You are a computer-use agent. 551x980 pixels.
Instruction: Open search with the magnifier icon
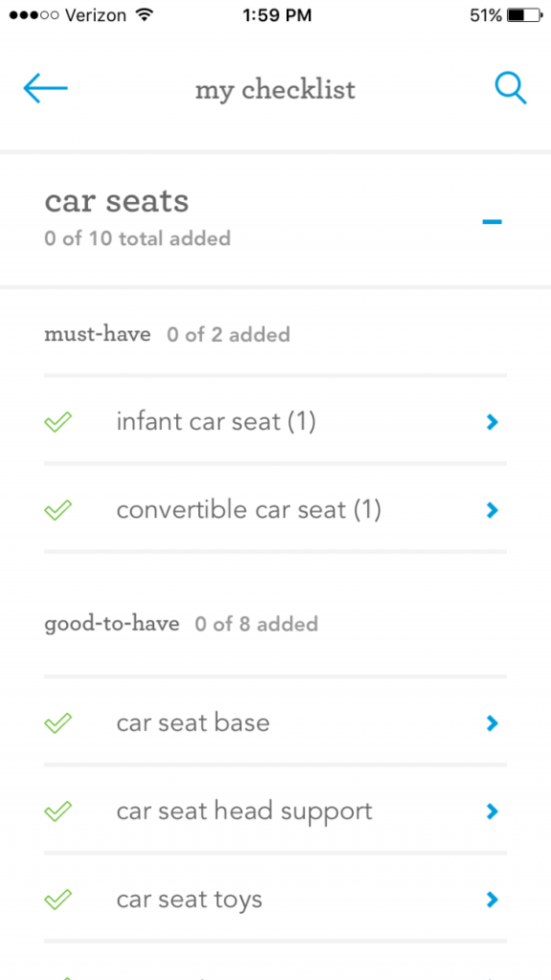(x=511, y=89)
